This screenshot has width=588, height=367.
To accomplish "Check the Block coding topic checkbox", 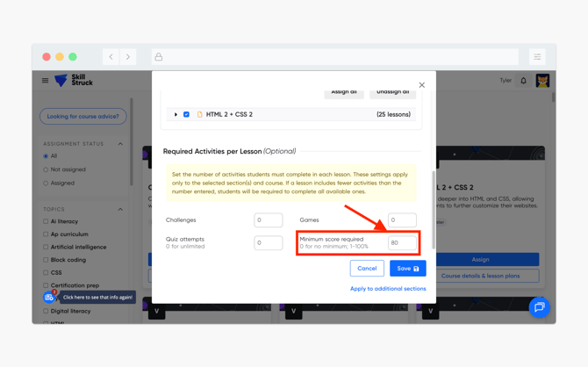I will (46, 260).
